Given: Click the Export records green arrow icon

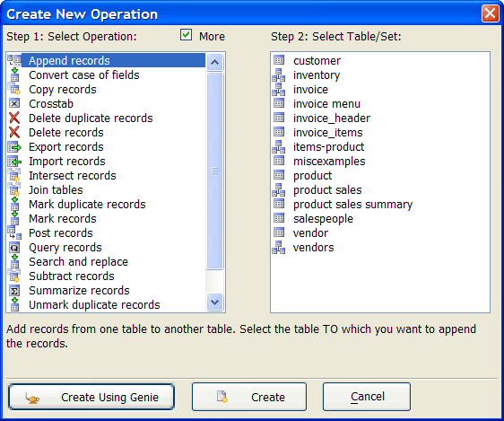Looking at the screenshot, I should (x=14, y=147).
